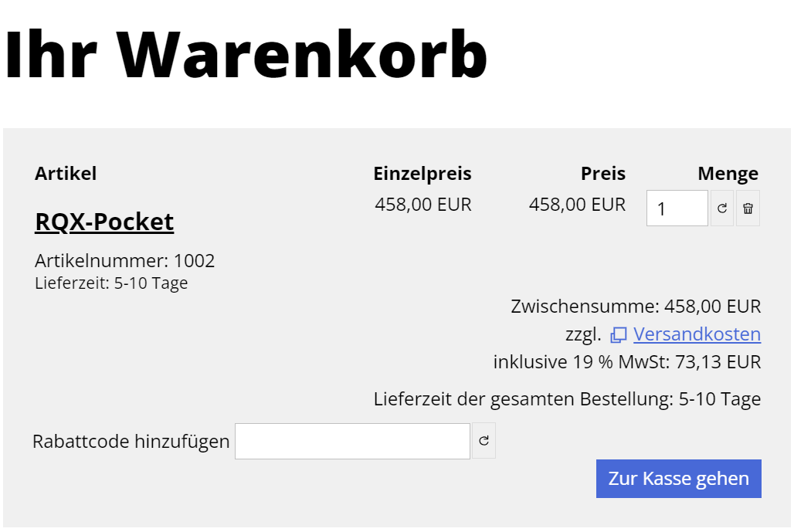Click the Zur Kasse gehen button

[x=678, y=478]
